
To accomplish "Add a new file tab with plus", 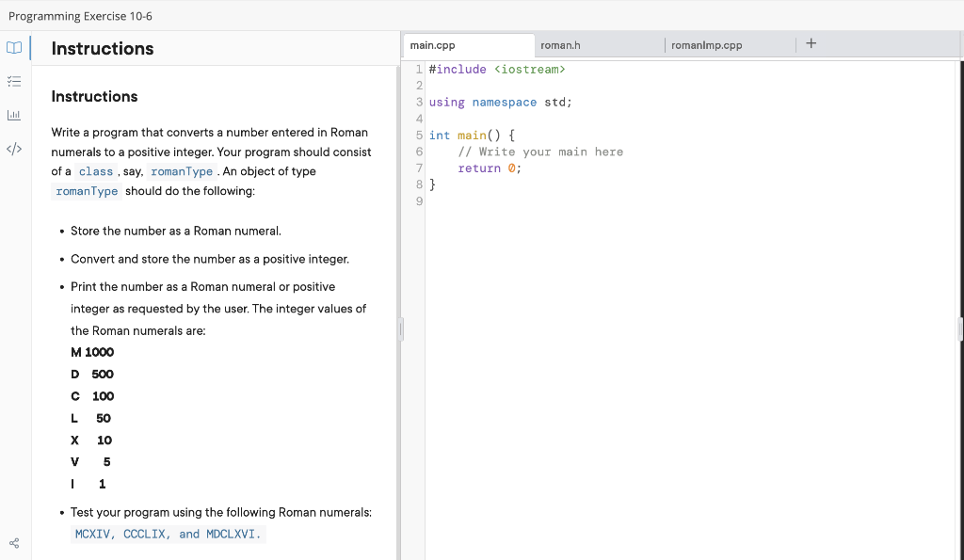I will point(811,43).
